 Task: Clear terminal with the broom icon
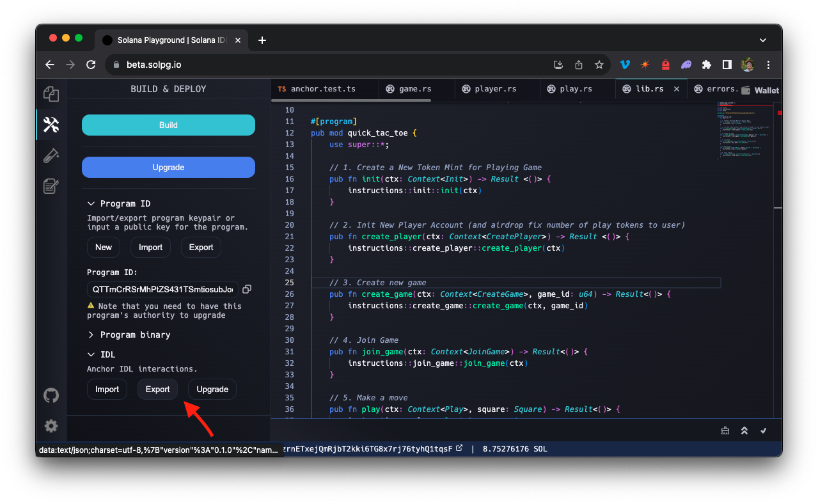725,430
